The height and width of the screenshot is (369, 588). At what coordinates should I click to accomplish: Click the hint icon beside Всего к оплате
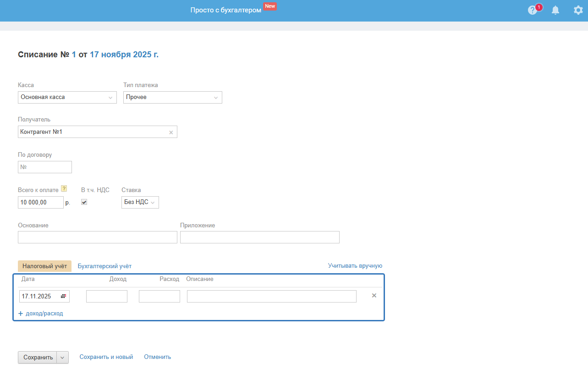pyautogui.click(x=64, y=188)
